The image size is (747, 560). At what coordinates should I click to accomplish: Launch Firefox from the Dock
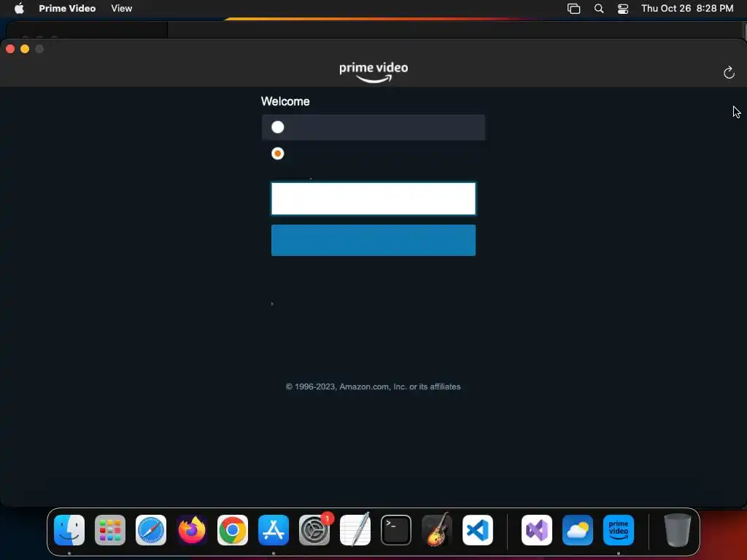[x=192, y=530]
